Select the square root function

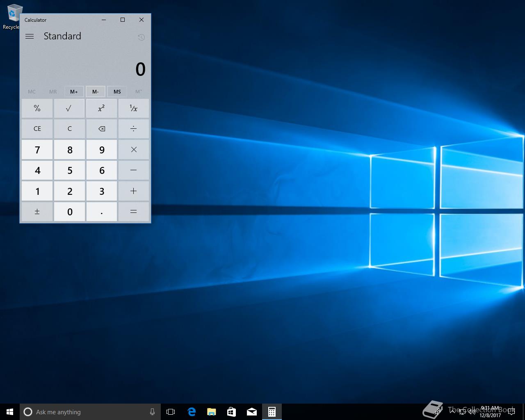(69, 108)
